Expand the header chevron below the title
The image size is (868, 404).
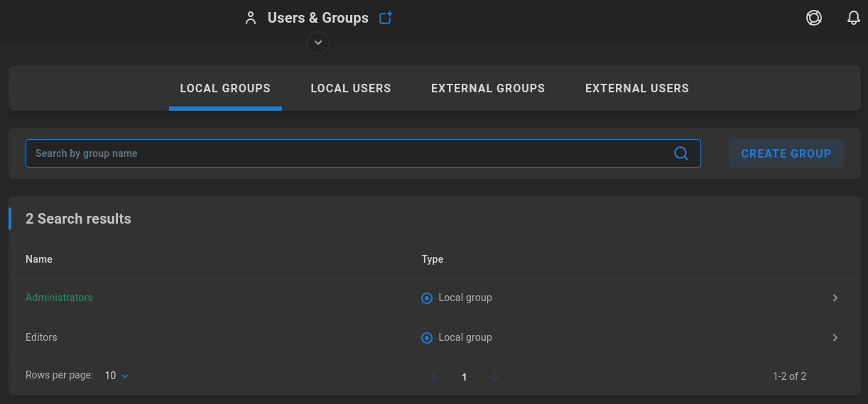(318, 43)
